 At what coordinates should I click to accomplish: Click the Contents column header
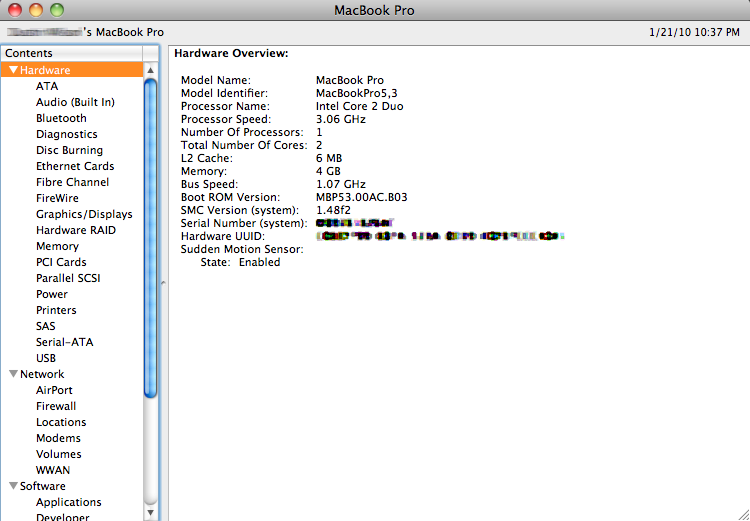point(72,53)
